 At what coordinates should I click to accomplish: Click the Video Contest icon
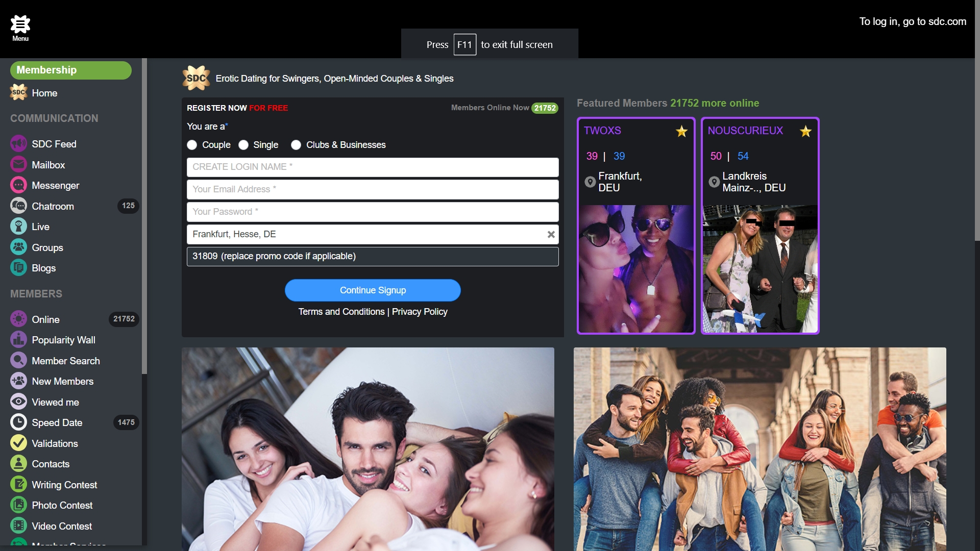19,526
